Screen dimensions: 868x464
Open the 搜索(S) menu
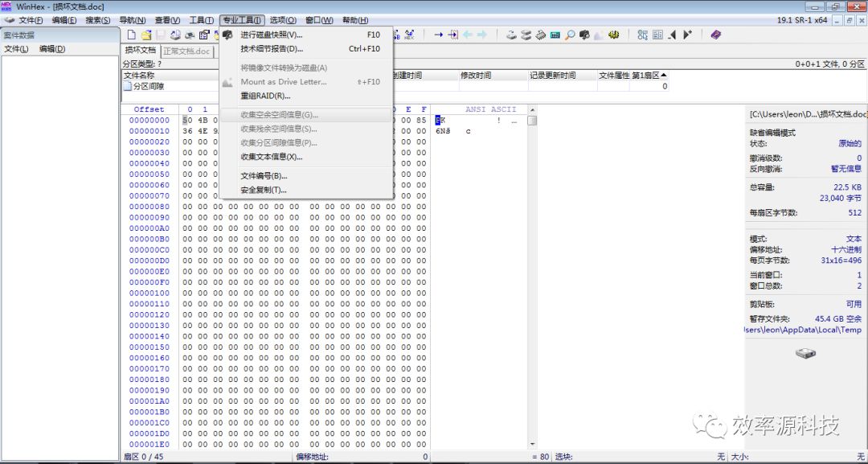tap(97, 20)
